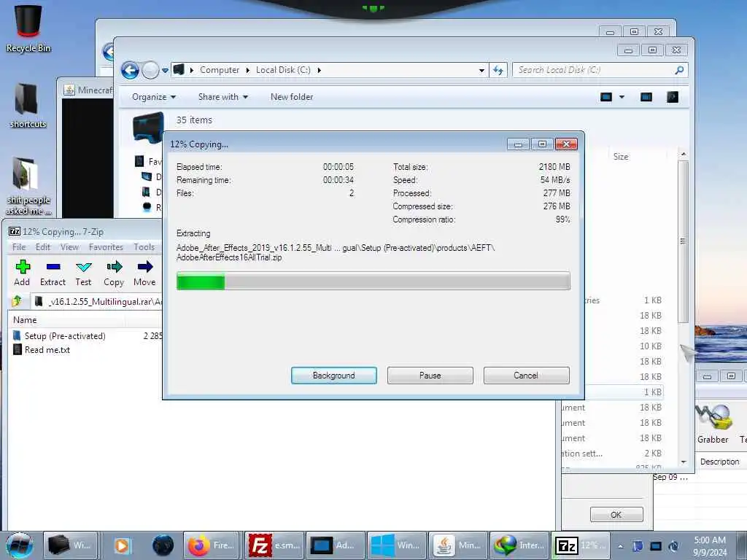This screenshot has width=747, height=560.
Task: Expand the Computer breadcrumb arrow
Action: coord(248,70)
